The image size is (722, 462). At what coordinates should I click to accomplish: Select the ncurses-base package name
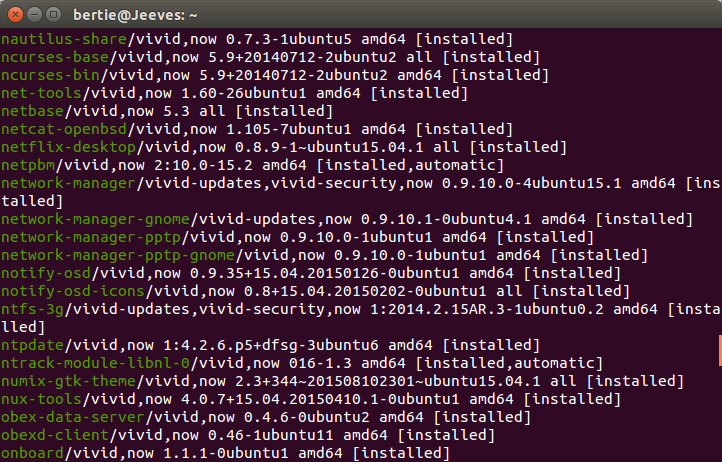55,57
